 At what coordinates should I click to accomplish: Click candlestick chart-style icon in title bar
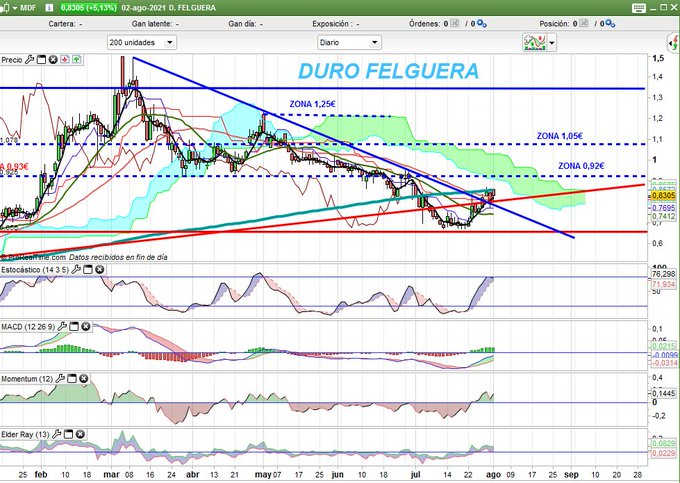tap(5, 7)
